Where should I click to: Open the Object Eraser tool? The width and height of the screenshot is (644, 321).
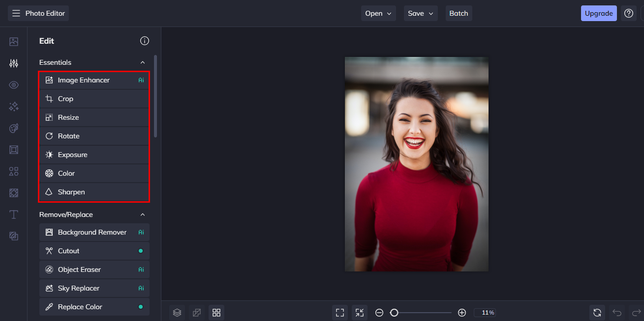point(94,270)
